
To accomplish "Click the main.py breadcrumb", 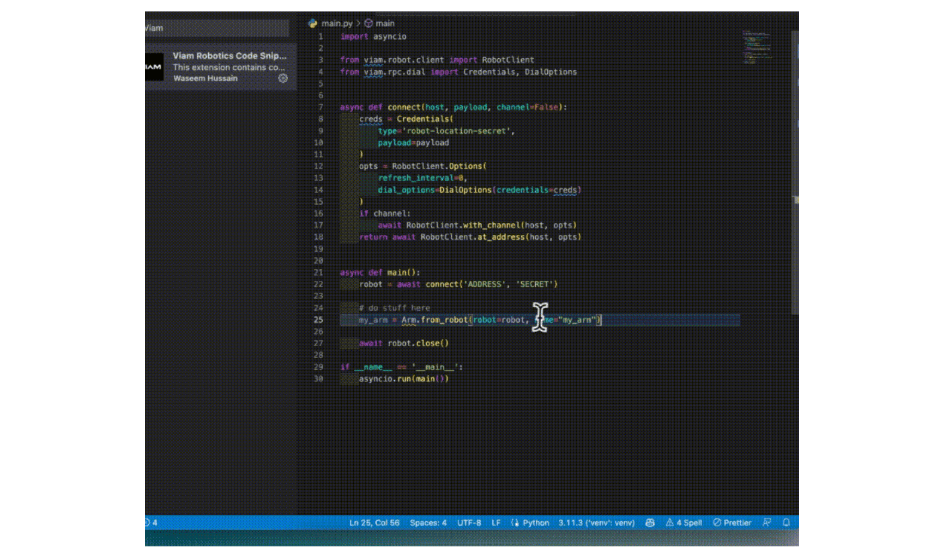I will (x=337, y=23).
